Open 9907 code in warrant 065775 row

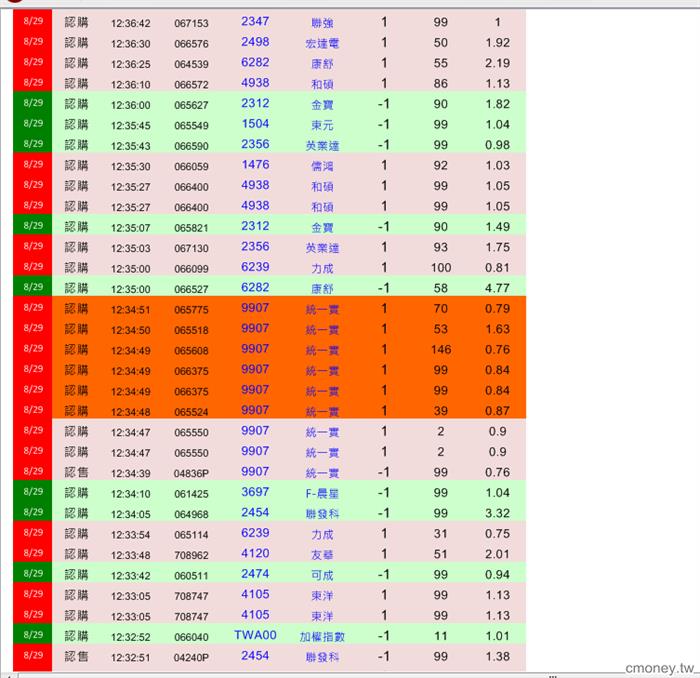[x=255, y=308]
